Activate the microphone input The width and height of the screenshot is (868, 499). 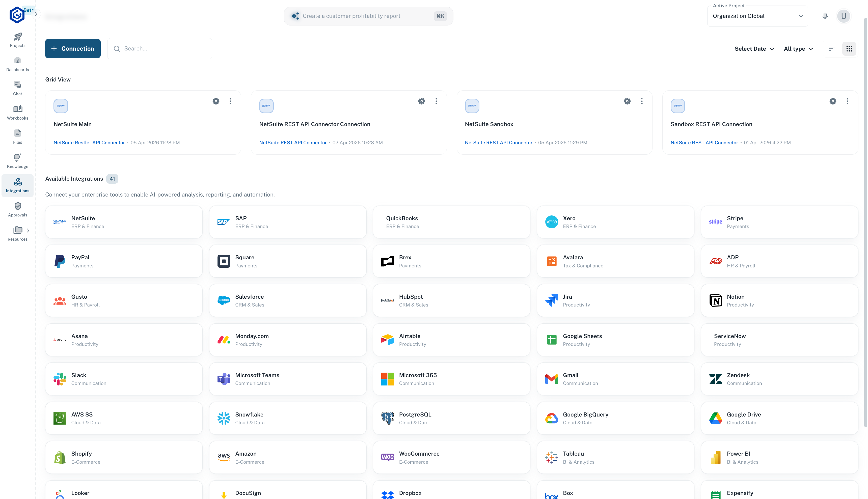click(825, 16)
